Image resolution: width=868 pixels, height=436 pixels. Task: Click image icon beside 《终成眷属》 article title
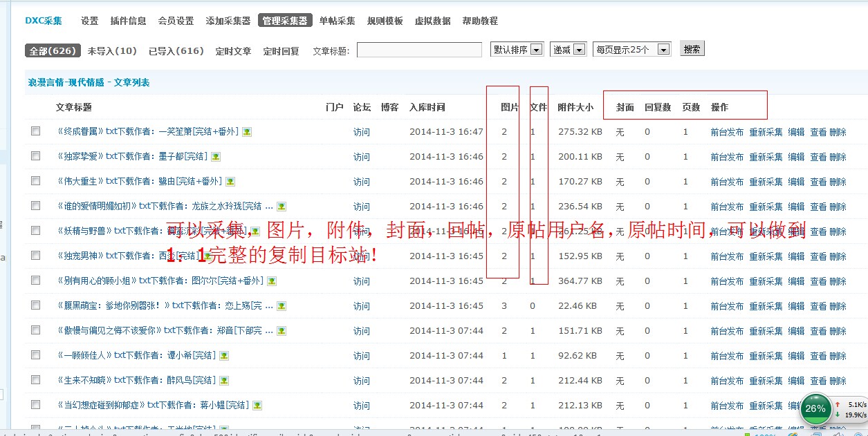pos(247,132)
